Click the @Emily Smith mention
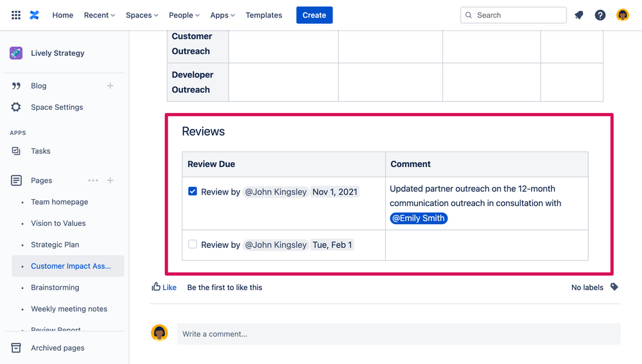The image size is (642, 364). (419, 218)
